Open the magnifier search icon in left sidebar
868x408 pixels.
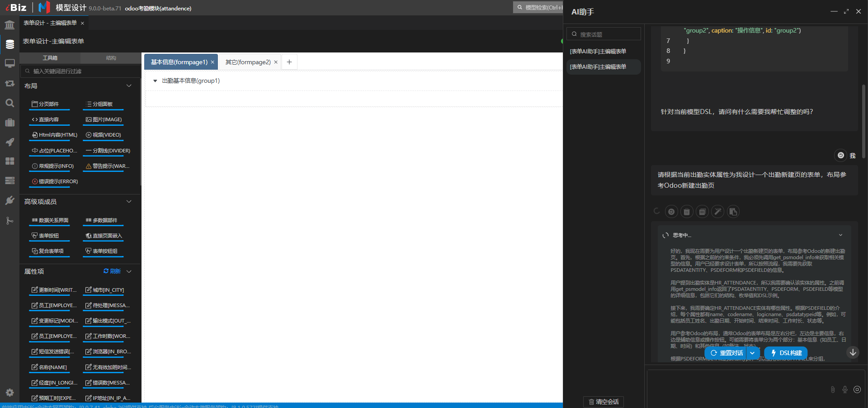pos(9,103)
